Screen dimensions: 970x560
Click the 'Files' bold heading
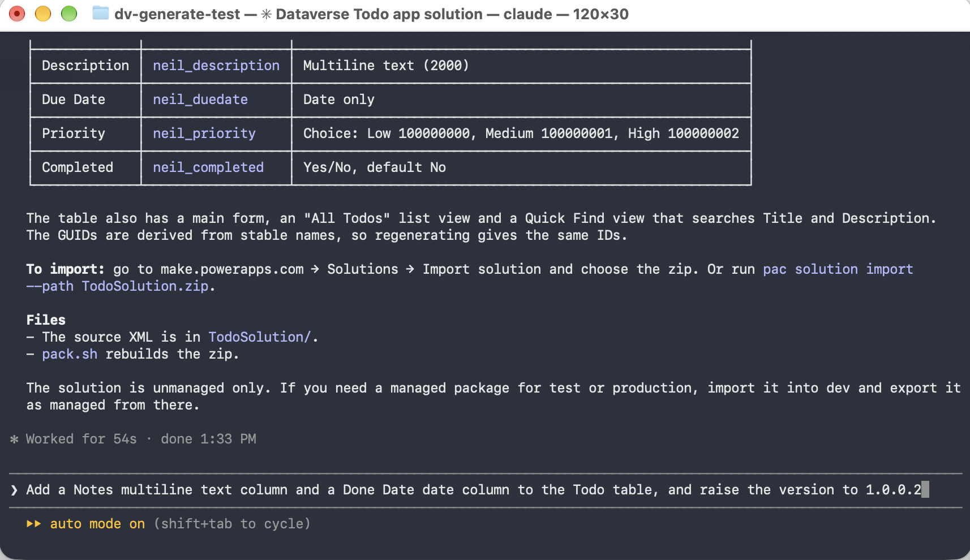point(46,320)
